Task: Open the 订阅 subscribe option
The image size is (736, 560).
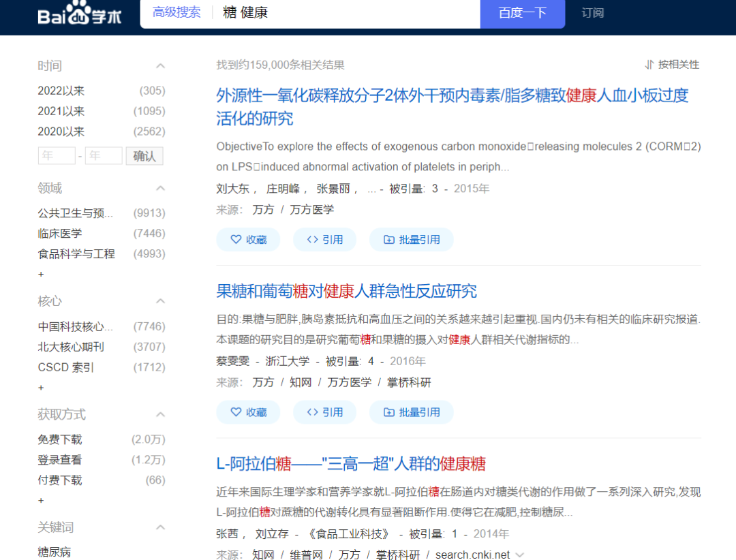Action: click(593, 13)
